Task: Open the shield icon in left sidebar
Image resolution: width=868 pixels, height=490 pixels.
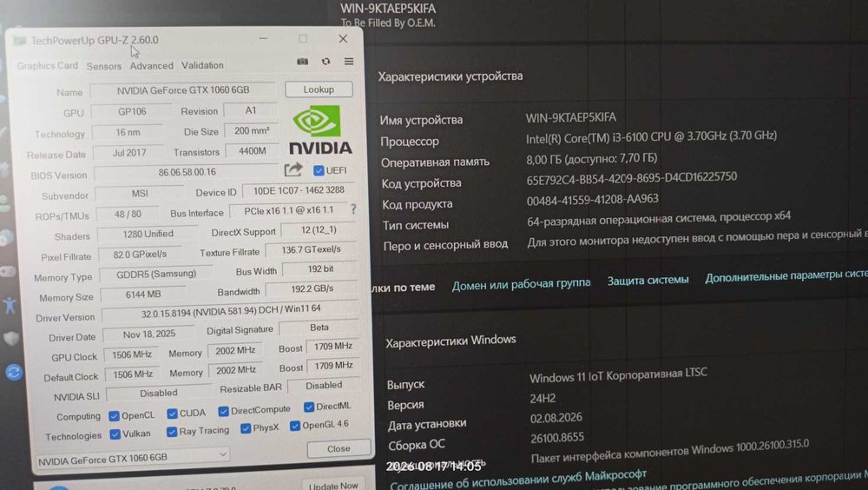Action: tap(11, 339)
